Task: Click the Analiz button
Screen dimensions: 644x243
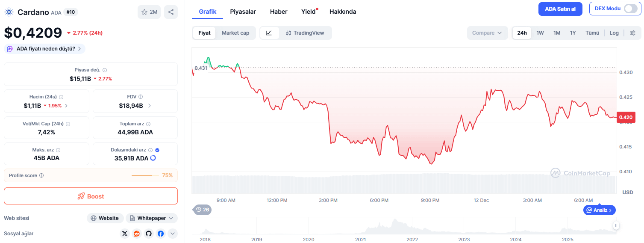Action: click(x=600, y=210)
